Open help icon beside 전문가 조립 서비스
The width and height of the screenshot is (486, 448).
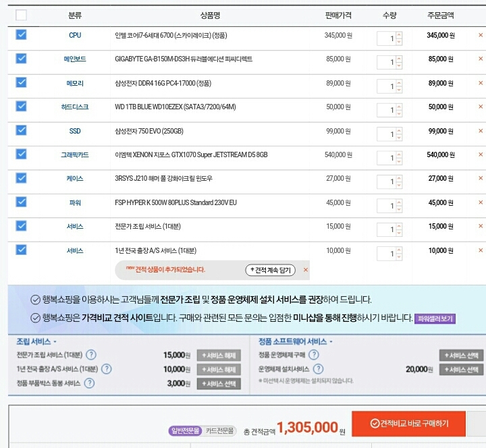(x=90, y=355)
